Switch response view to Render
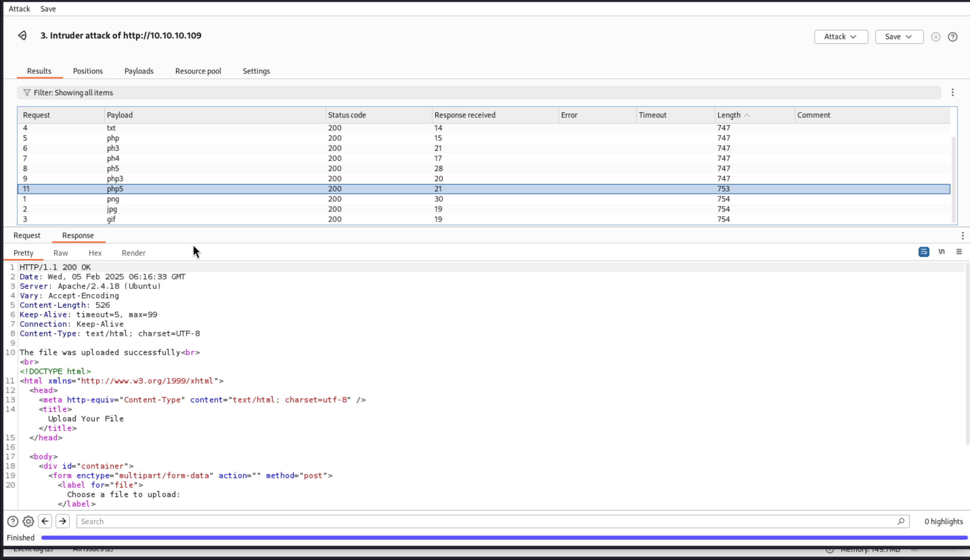 (x=134, y=253)
